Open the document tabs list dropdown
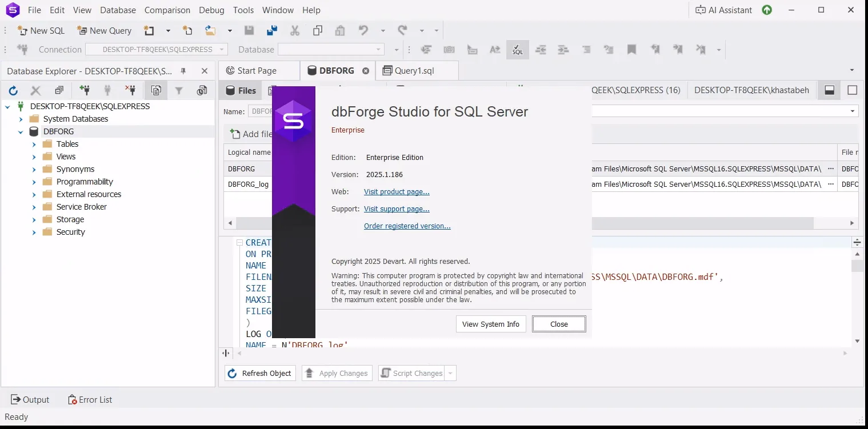This screenshot has height=429, width=868. 852,70
